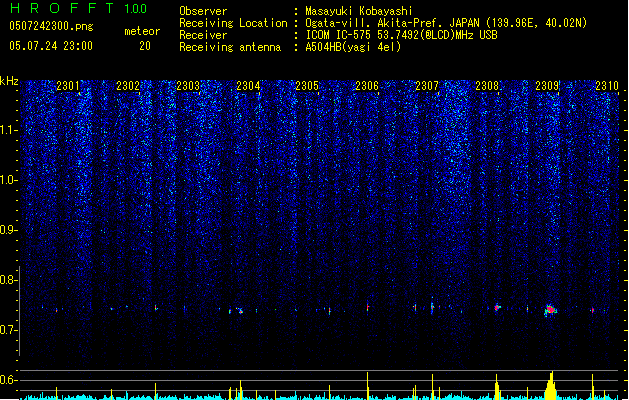Viewport: 629px width, 400px height.
Task: Click the 0.6 kHz axis label
Action: tap(9, 380)
